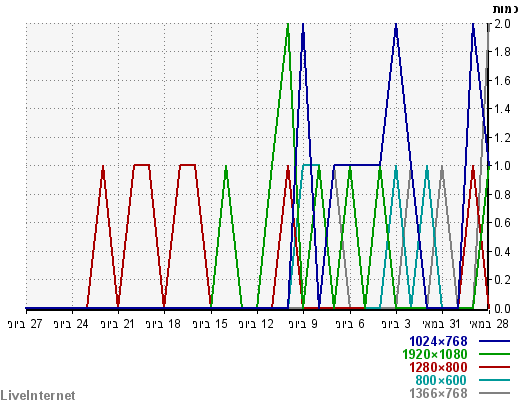Image resolution: width=520 pixels, height=405 pixels.
Task: Click the 800×600 legend label
Action: coord(441,380)
